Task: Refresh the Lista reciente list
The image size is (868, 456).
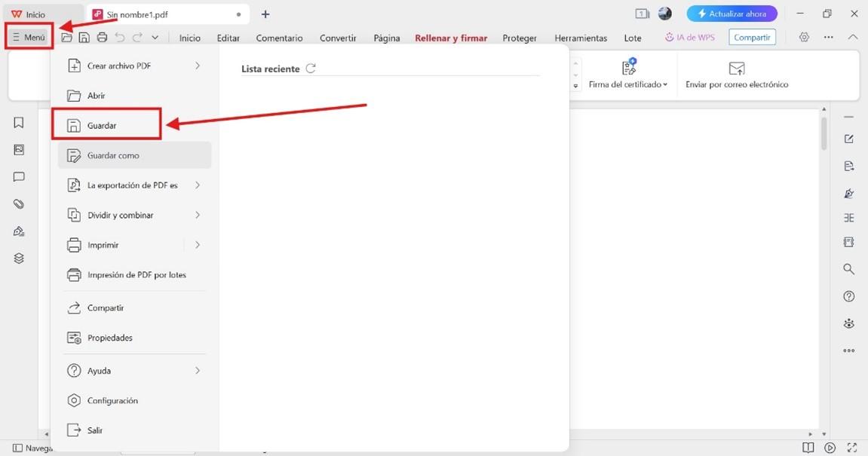Action: (311, 68)
